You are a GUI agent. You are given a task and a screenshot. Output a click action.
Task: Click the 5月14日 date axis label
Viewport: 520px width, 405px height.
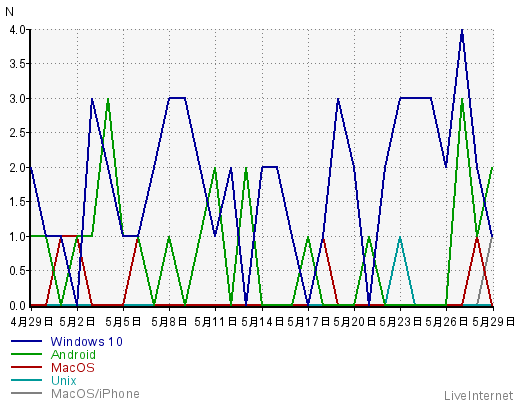262,322
